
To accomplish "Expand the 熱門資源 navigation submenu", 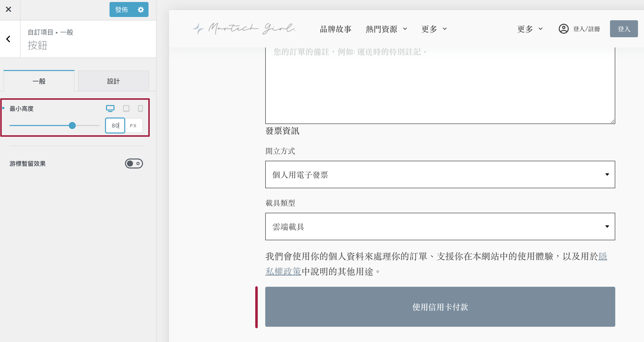I will click(386, 29).
